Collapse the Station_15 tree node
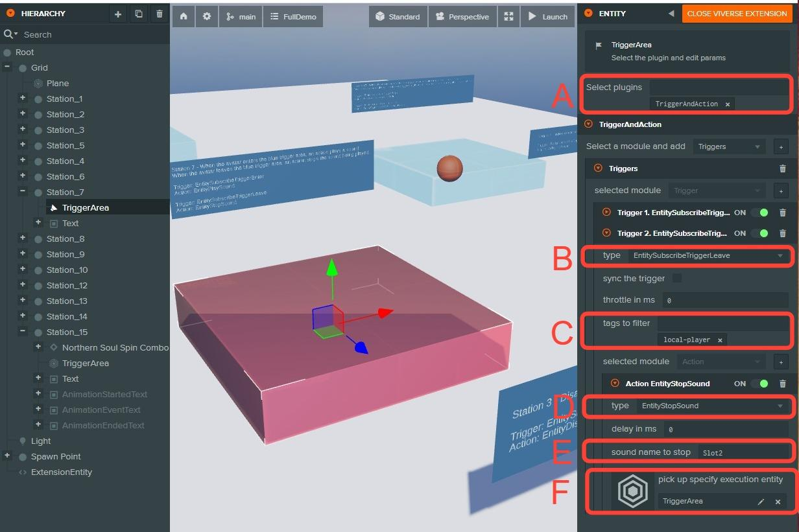This screenshot has height=532, width=799. (x=23, y=332)
